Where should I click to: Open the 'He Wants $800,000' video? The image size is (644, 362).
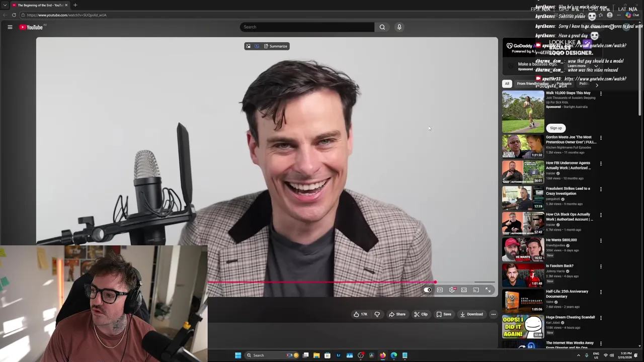tap(561, 240)
